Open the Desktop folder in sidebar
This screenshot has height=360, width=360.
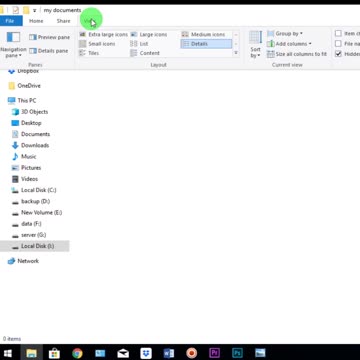pyautogui.click(x=27, y=123)
